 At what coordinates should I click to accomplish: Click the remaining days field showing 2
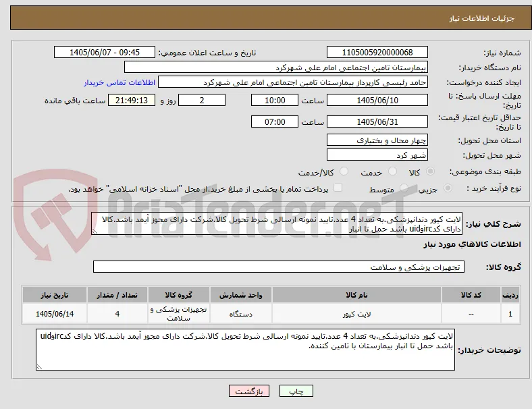coord(202,101)
